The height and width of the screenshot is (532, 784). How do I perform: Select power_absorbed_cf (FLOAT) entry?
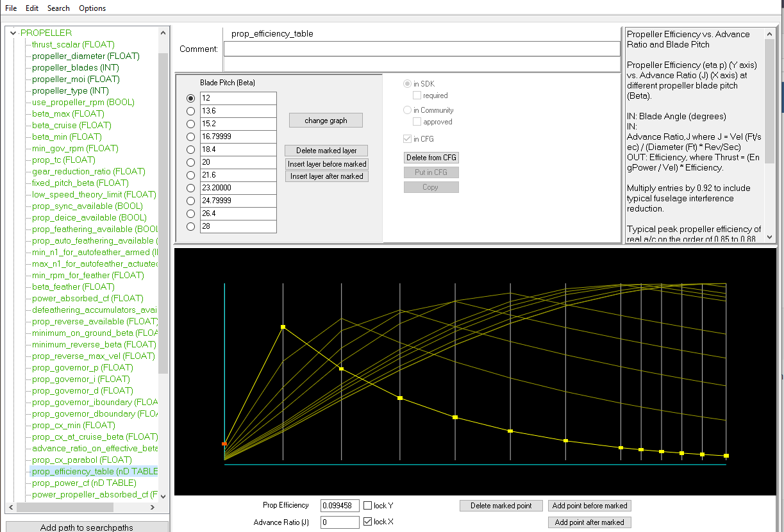coord(88,298)
